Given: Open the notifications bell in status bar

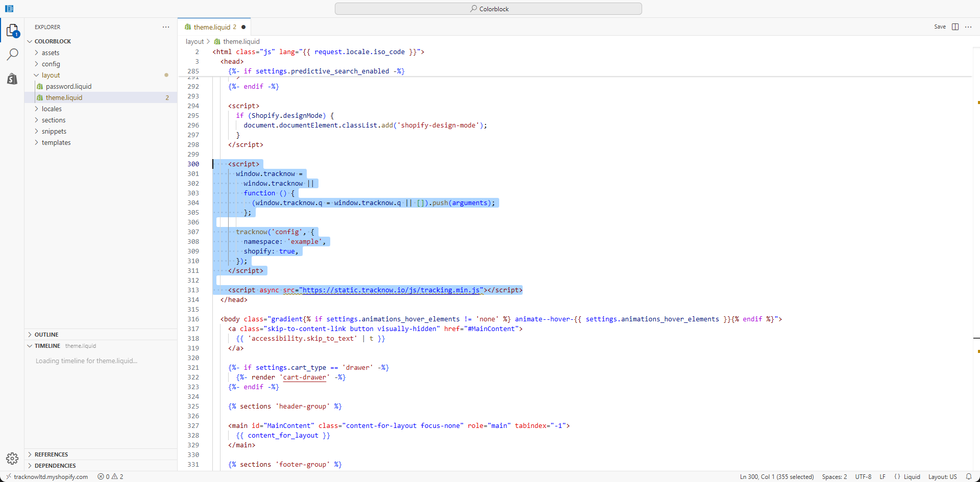Looking at the screenshot, I should click(x=968, y=476).
